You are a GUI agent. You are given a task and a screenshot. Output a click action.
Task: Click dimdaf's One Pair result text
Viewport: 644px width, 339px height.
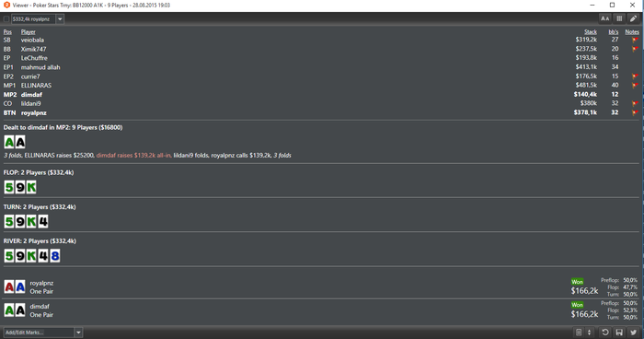click(41, 315)
